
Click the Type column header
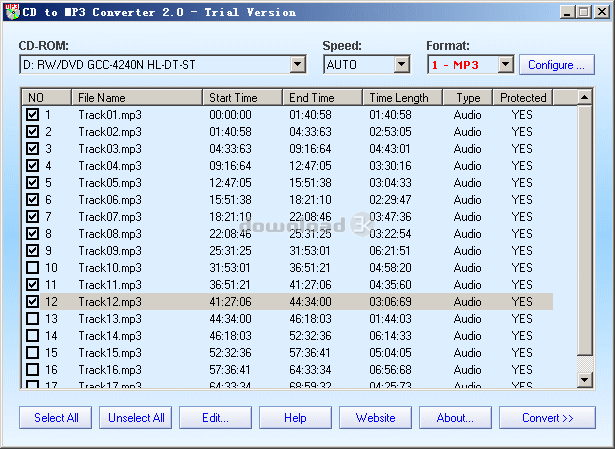coord(468,97)
